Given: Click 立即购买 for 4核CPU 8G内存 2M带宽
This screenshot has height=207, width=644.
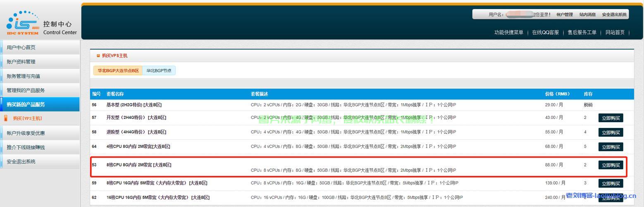Looking at the screenshot, I should point(611,147).
